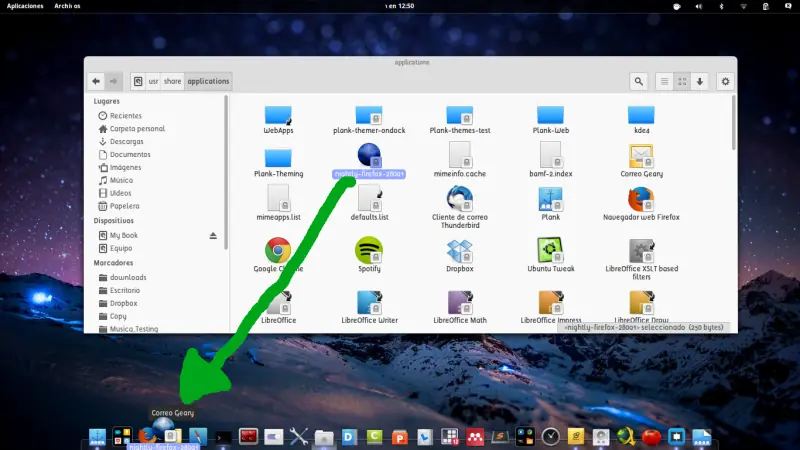This screenshot has width=800, height=450.
Task: Go back with the left arrow button
Action: pyautogui.click(x=96, y=81)
